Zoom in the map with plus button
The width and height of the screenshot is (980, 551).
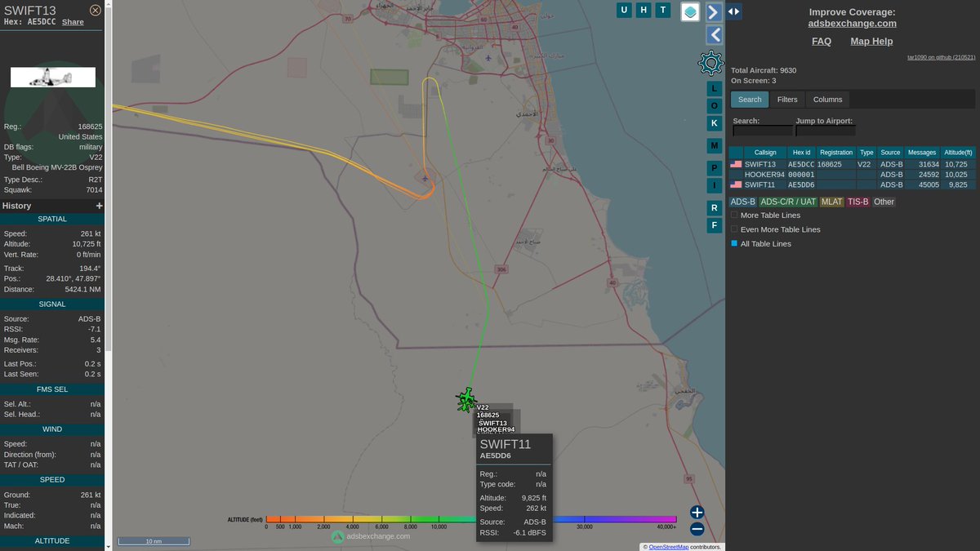click(697, 513)
